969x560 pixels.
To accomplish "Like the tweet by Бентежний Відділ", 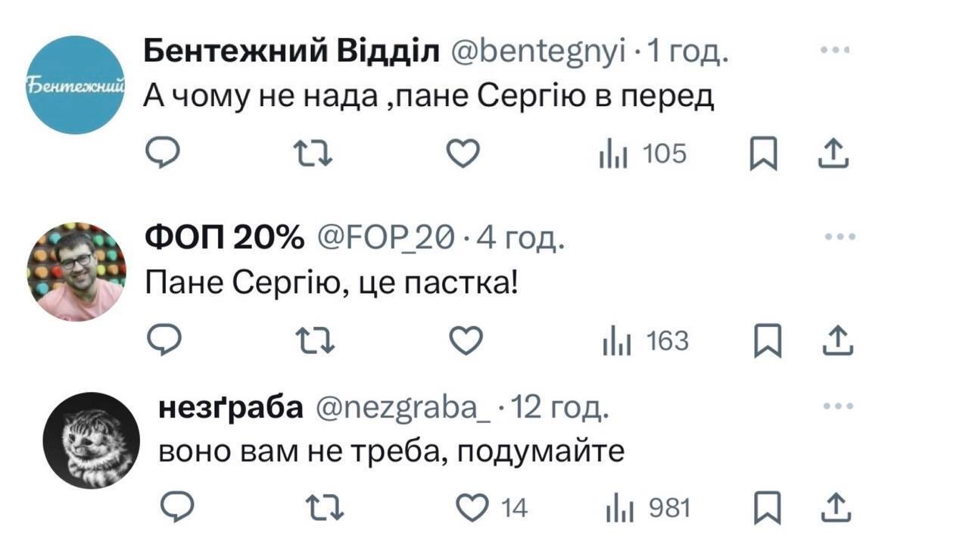I will 462,154.
